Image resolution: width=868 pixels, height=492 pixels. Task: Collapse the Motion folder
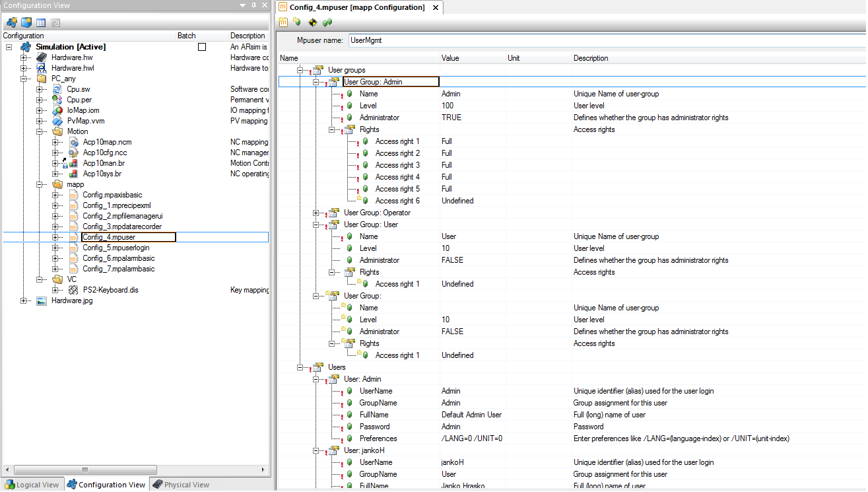coord(40,131)
